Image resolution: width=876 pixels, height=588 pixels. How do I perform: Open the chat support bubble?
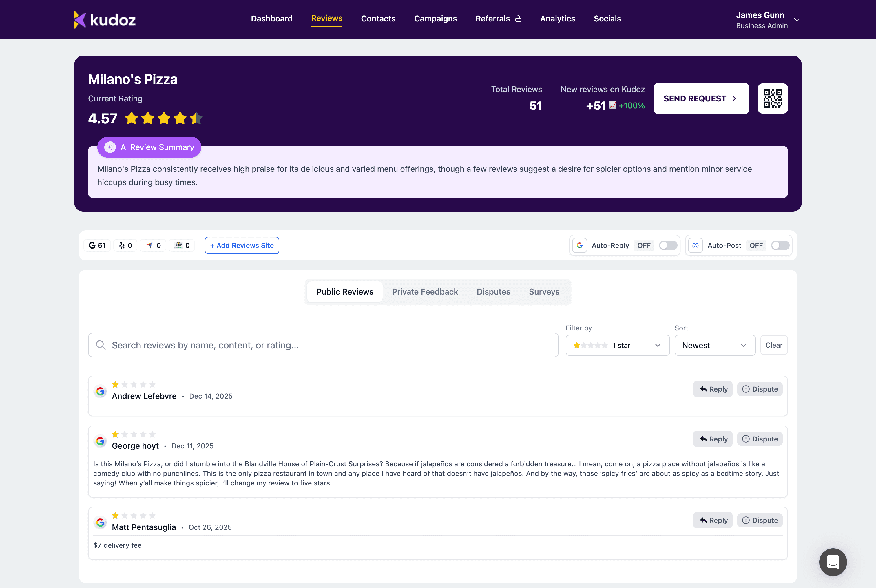(833, 562)
